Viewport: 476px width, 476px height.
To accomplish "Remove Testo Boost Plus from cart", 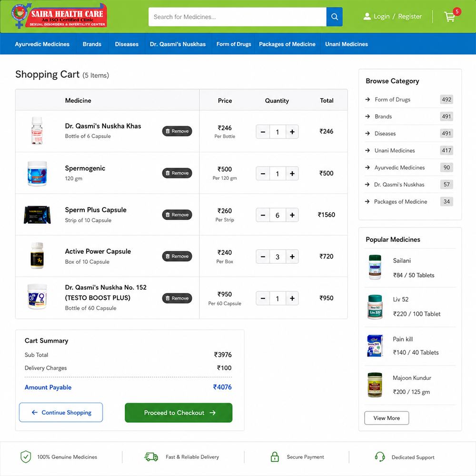I will click(x=177, y=298).
